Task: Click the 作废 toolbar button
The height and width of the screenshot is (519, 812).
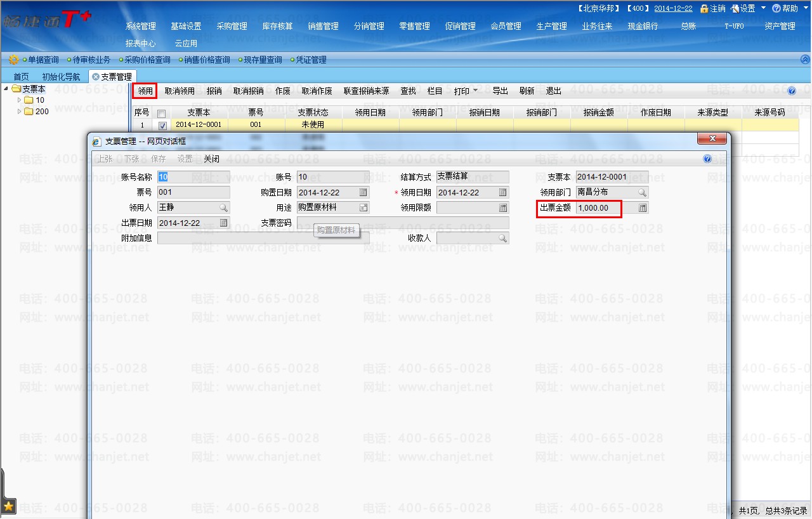Action: pos(283,91)
